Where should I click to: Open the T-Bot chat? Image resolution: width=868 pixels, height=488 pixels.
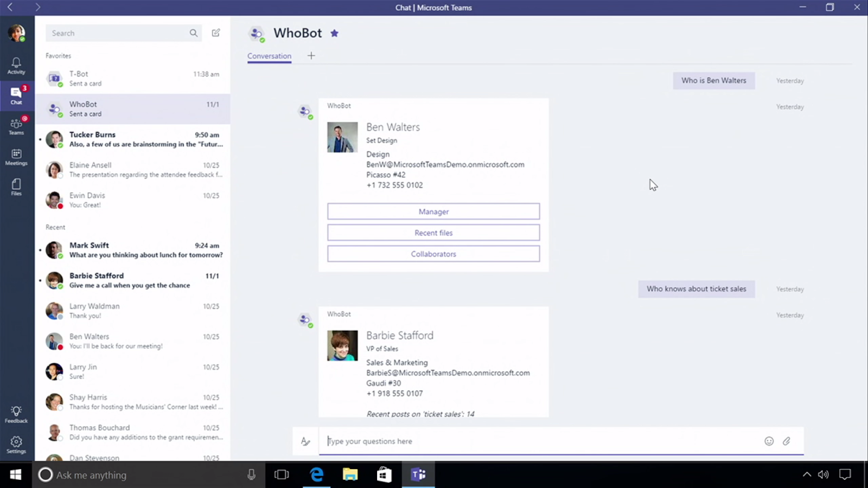tap(132, 79)
